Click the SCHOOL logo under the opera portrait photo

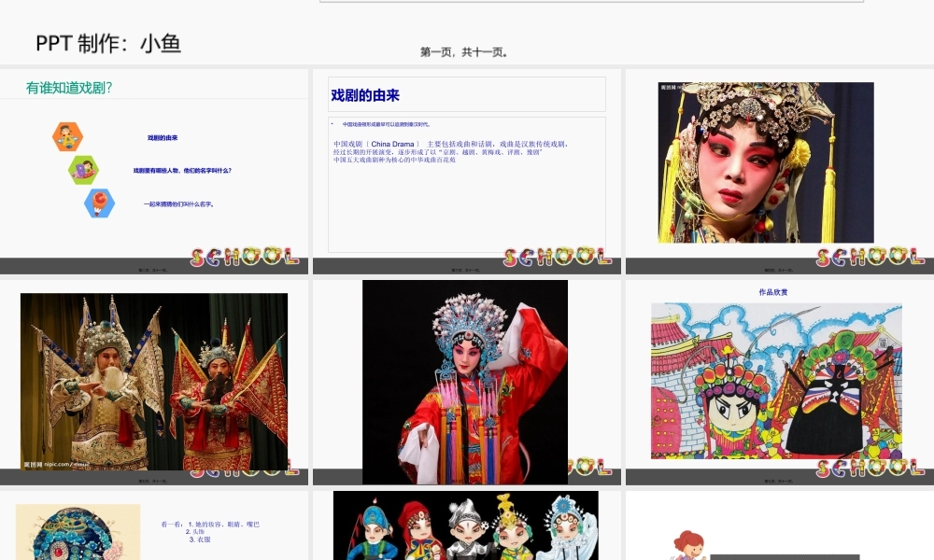(869, 253)
